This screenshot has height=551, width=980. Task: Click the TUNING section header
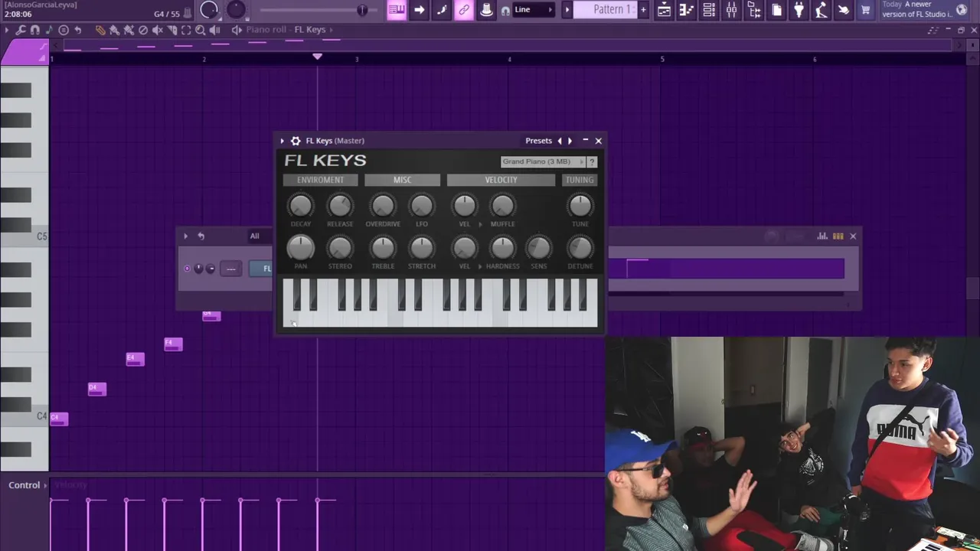580,180
